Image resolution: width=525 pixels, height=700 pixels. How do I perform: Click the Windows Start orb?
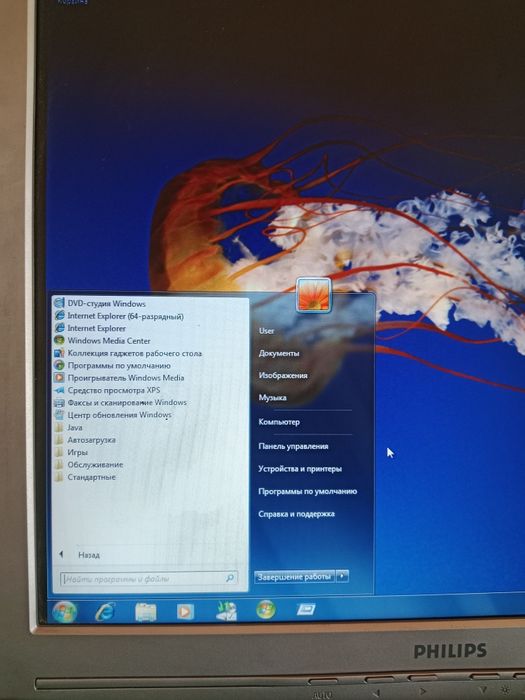coord(64,612)
